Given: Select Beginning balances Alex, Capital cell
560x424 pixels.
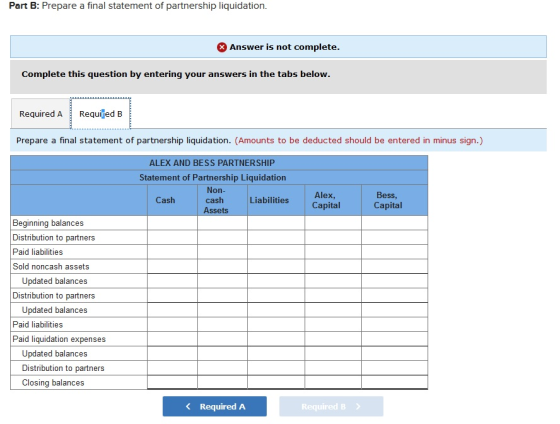Looking at the screenshot, I should [333, 223].
